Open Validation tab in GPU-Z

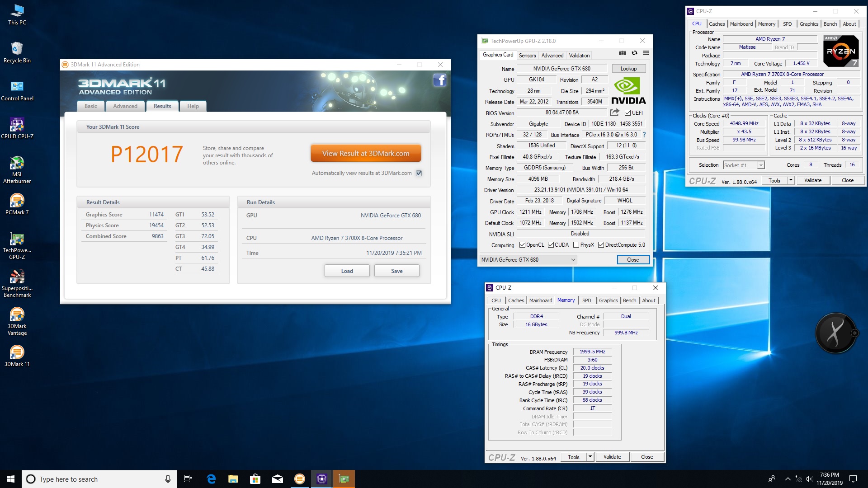click(x=579, y=56)
